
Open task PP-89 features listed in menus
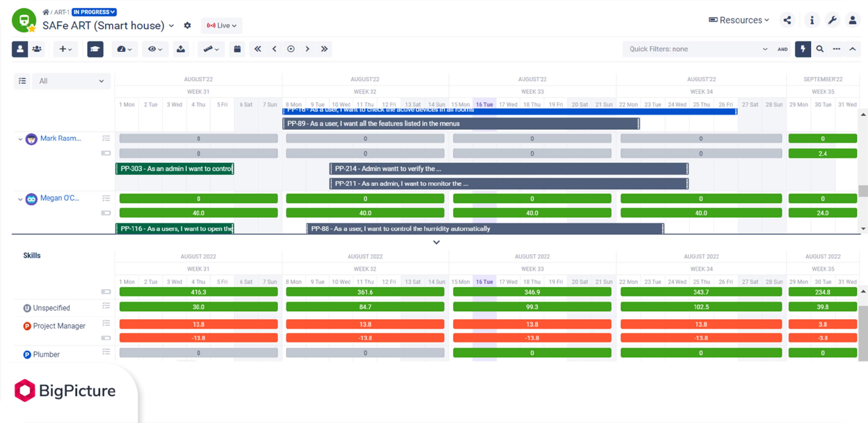(461, 124)
